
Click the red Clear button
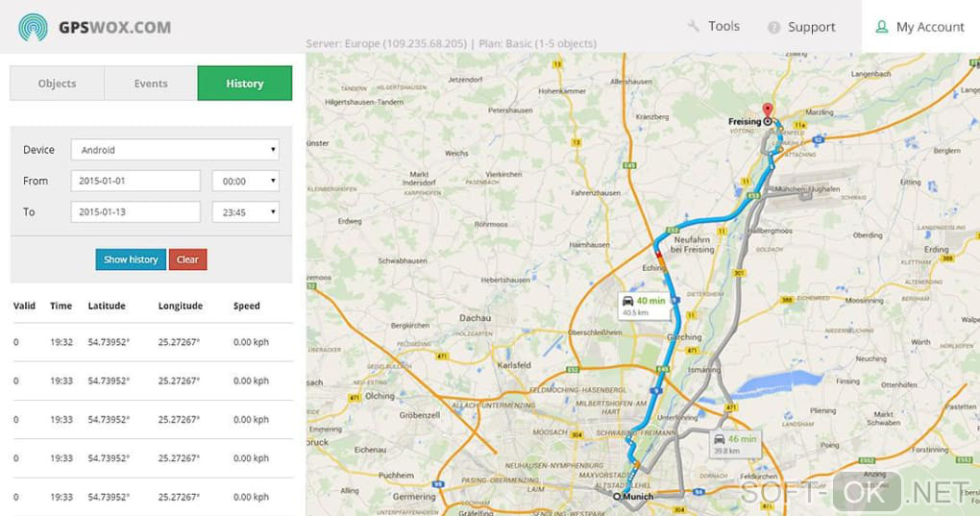click(187, 259)
